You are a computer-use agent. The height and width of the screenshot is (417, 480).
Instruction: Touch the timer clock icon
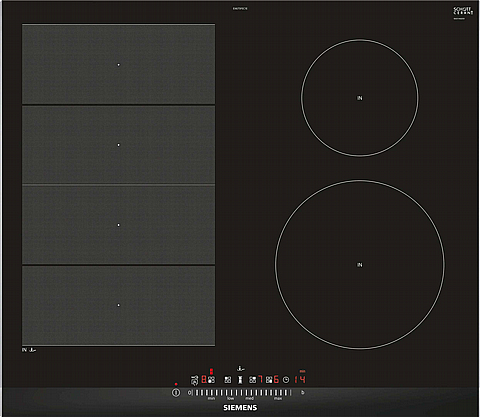pos(286,380)
